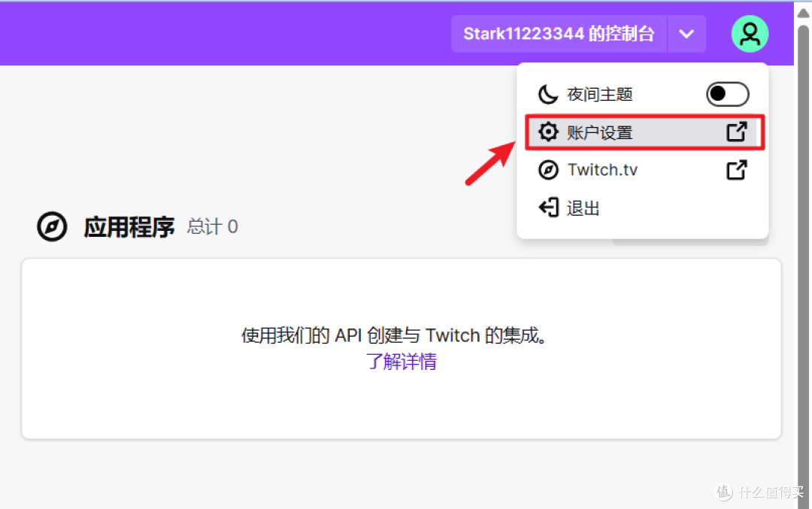Click the gear icon for 账户设置
The image size is (812, 509).
(x=548, y=132)
